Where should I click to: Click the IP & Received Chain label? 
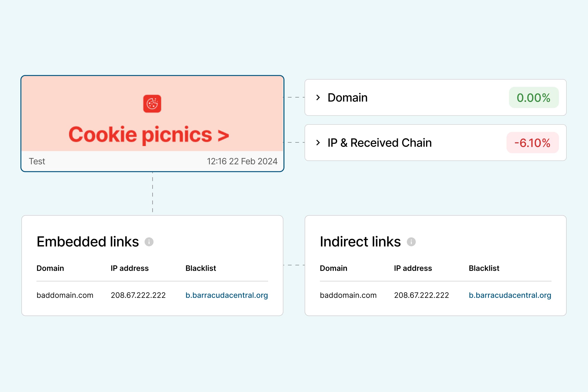pyautogui.click(x=380, y=143)
